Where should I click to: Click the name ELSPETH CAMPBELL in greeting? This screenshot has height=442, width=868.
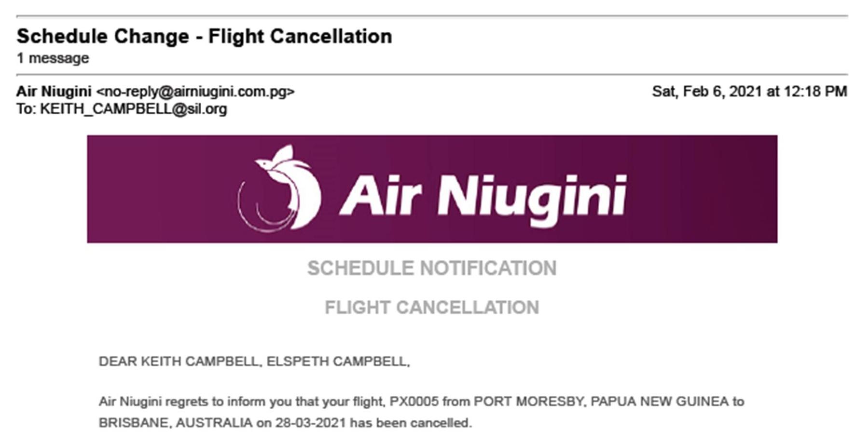[337, 362]
